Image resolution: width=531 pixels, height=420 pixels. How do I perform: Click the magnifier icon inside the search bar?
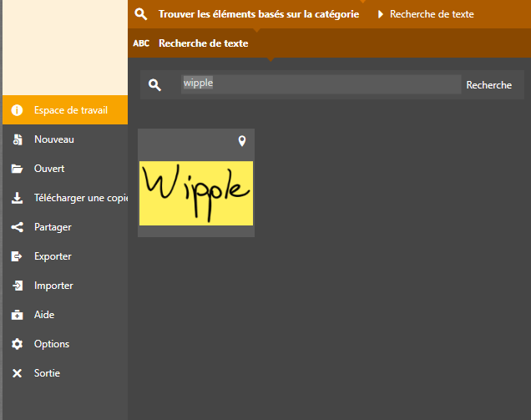[154, 84]
